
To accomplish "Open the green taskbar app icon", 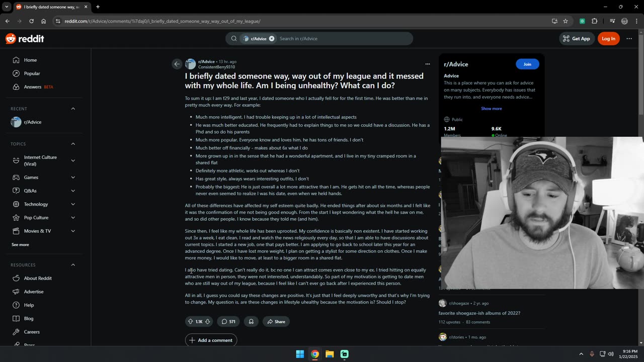I will coord(345,354).
